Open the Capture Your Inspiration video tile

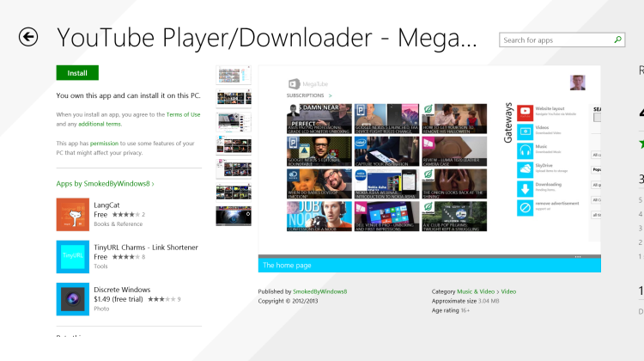[x=387, y=151]
